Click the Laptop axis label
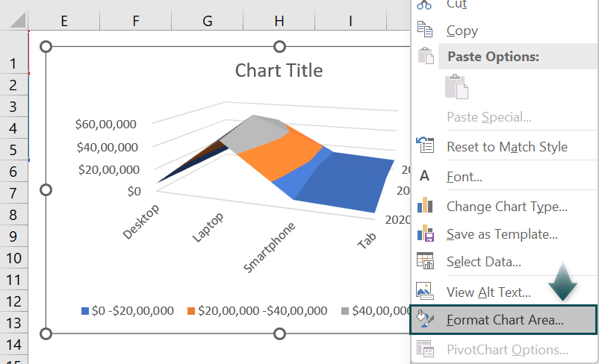The image size is (599, 364). pyautogui.click(x=208, y=228)
